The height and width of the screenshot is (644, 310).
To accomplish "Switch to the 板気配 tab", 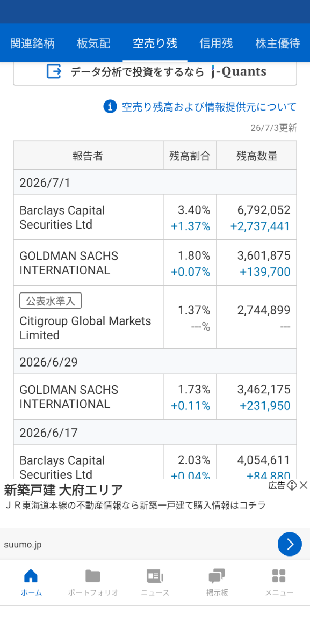I will (x=93, y=43).
